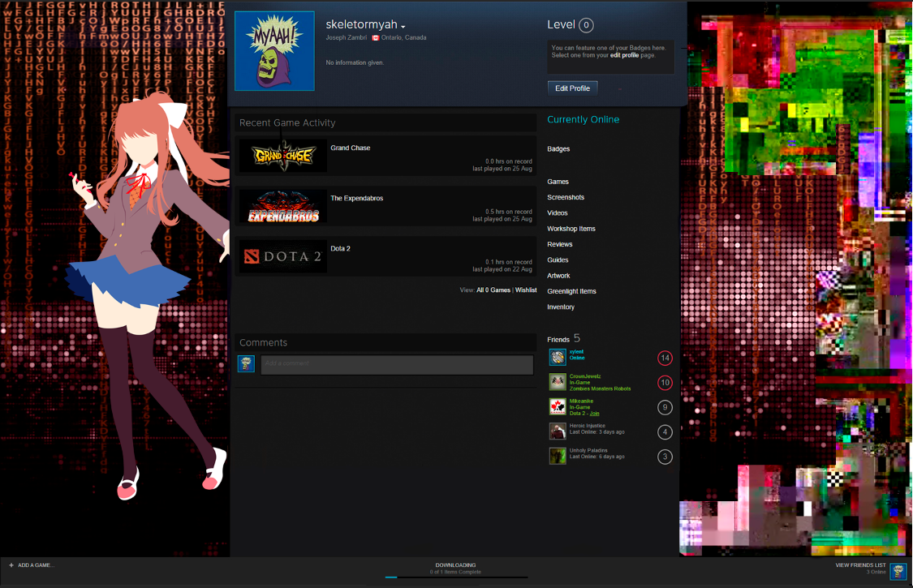913x588 pixels.
Task: Click Mikeanike friend avatar
Action: click(x=558, y=406)
